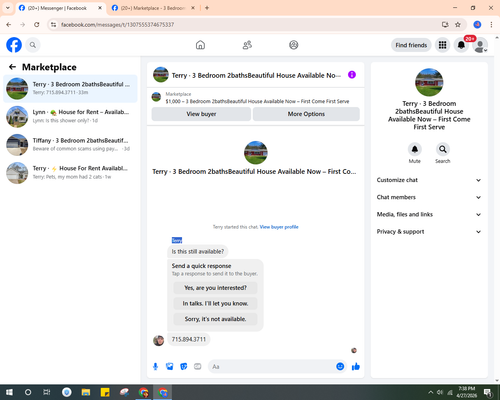Image resolution: width=500 pixels, height=400 pixels.
Task: Attach a photo file icon
Action: click(170, 367)
